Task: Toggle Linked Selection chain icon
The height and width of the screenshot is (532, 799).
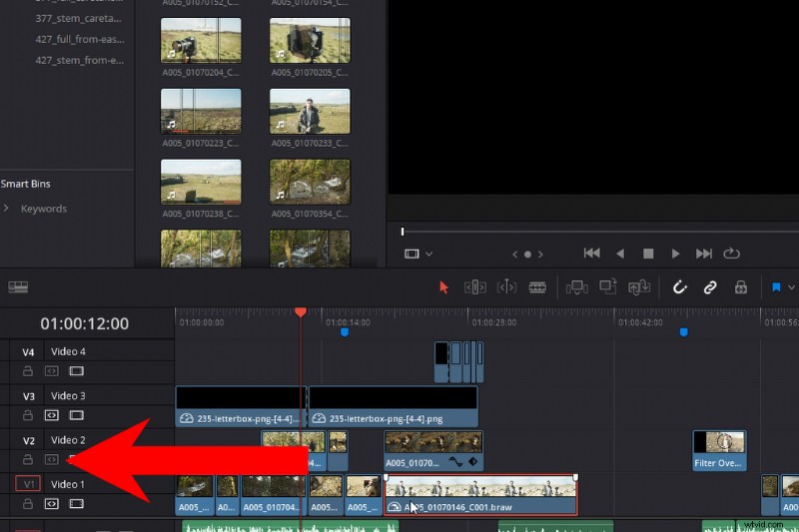Action: point(710,287)
